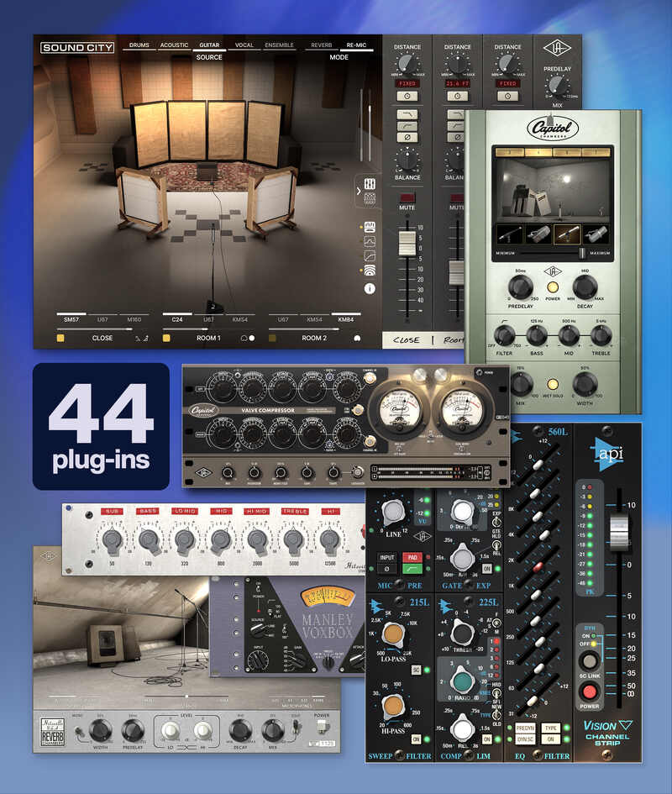Click the first channel's BALANCE knob
This screenshot has width=672, height=794.
point(407,160)
